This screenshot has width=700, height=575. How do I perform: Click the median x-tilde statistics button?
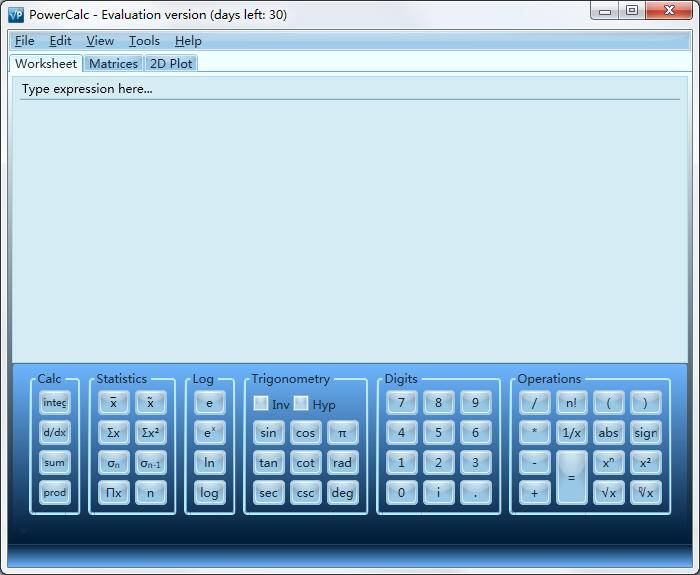click(150, 403)
